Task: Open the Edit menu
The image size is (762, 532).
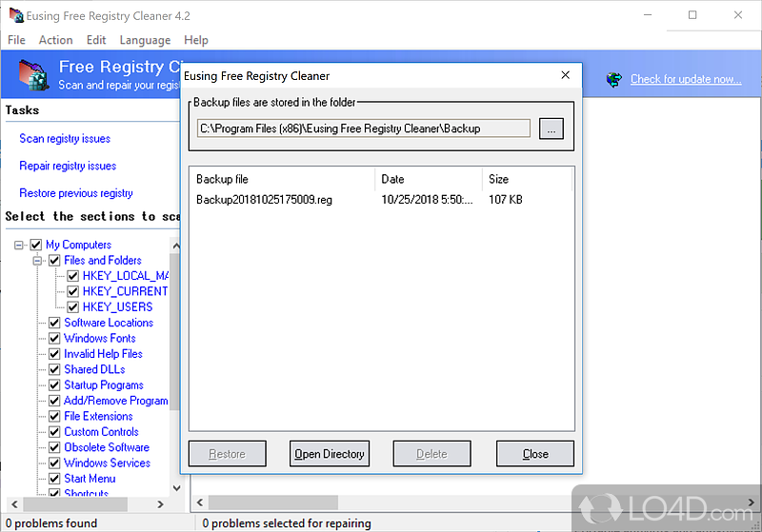Action: pyautogui.click(x=96, y=40)
